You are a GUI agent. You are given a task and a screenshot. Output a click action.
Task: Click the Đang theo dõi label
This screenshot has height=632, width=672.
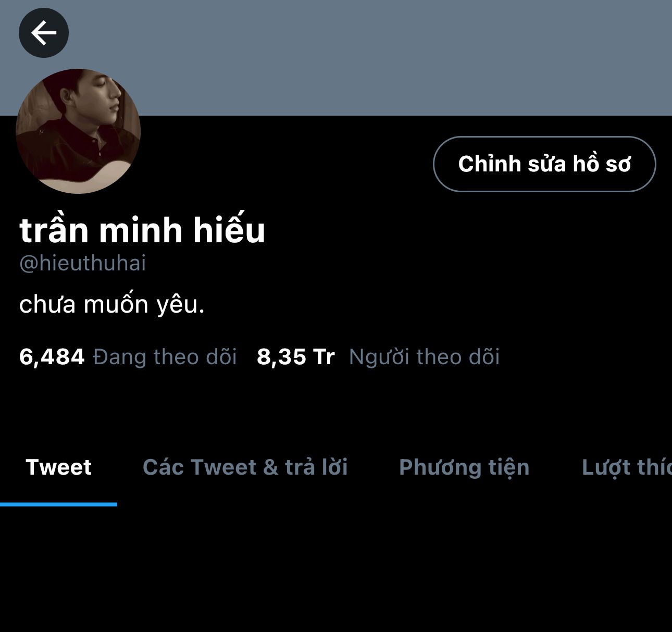165,357
